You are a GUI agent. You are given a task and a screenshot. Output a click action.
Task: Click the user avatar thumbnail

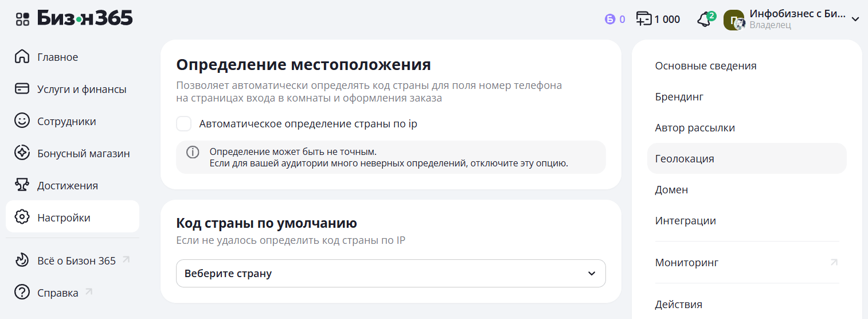734,20
